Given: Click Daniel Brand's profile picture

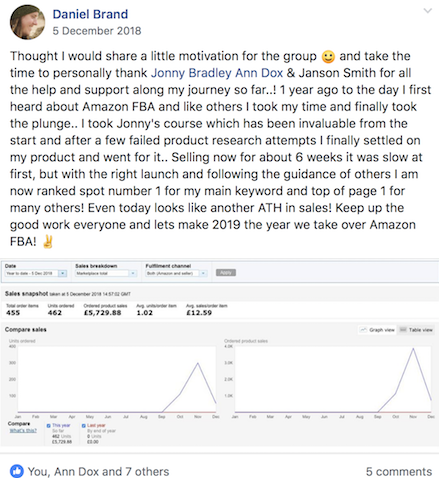Looking at the screenshot, I should [x=27, y=22].
